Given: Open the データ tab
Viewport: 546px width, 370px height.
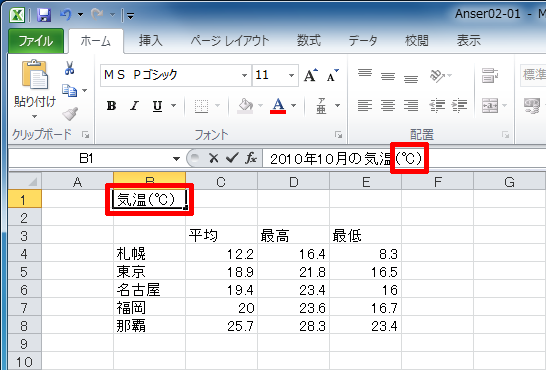Looking at the screenshot, I should 363,41.
